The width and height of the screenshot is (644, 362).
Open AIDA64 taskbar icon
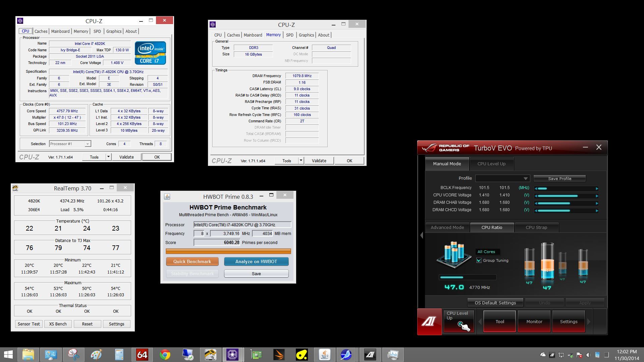pyautogui.click(x=142, y=355)
